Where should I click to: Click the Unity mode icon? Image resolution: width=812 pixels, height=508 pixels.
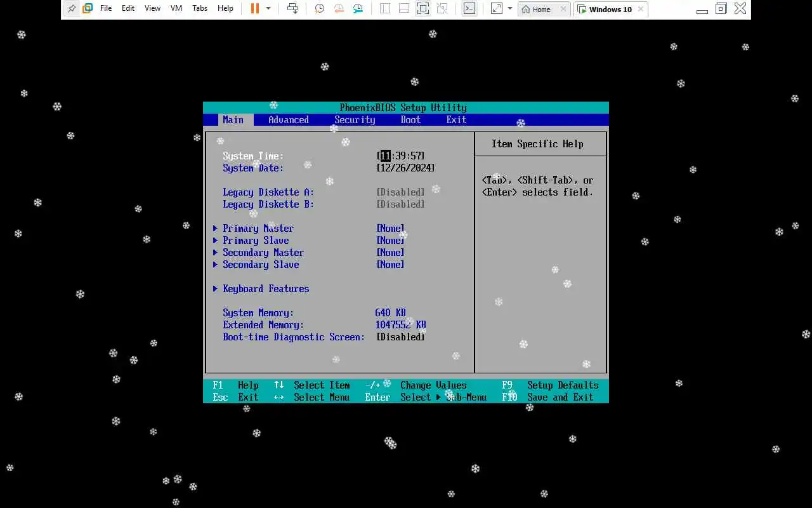point(442,8)
